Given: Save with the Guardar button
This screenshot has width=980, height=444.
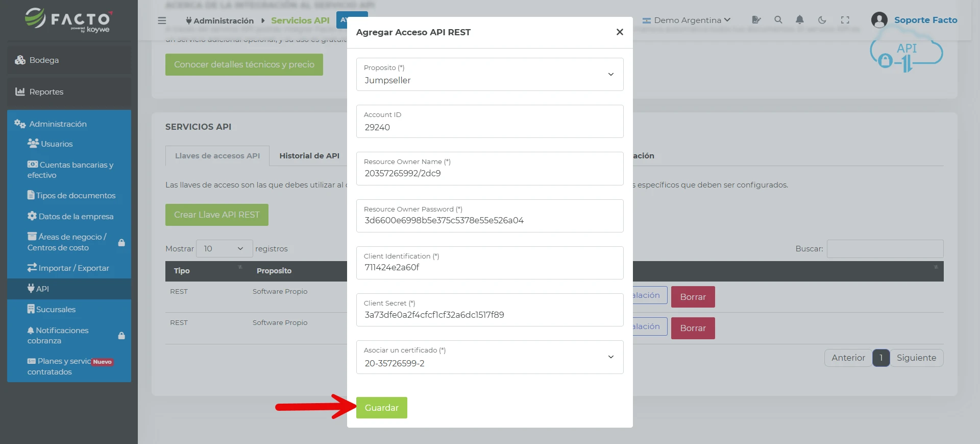Looking at the screenshot, I should tap(381, 408).
